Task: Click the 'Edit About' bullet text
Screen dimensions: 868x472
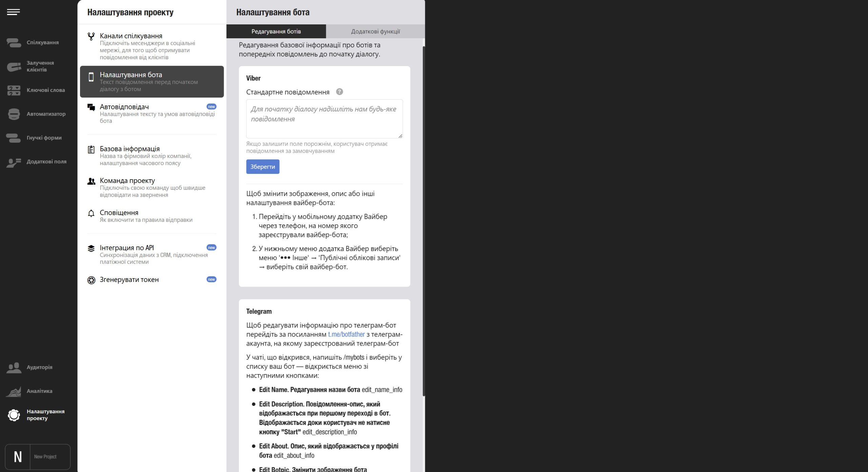Action: point(329,451)
